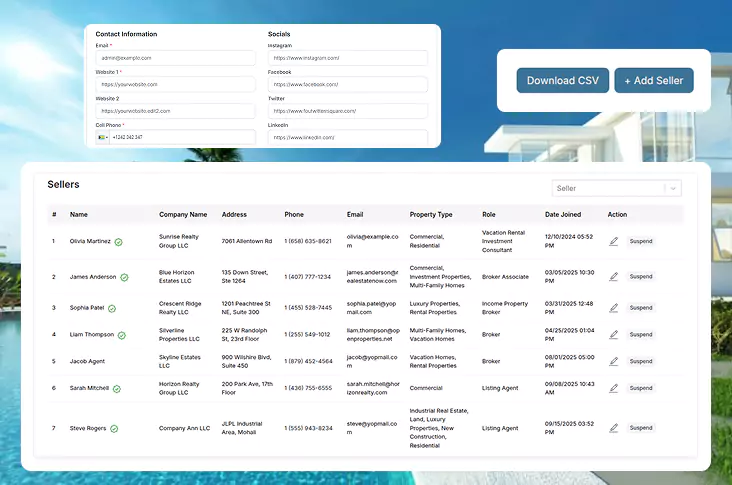Image resolution: width=732 pixels, height=485 pixels.
Task: Click the Property Type column header
Action: coord(431,215)
